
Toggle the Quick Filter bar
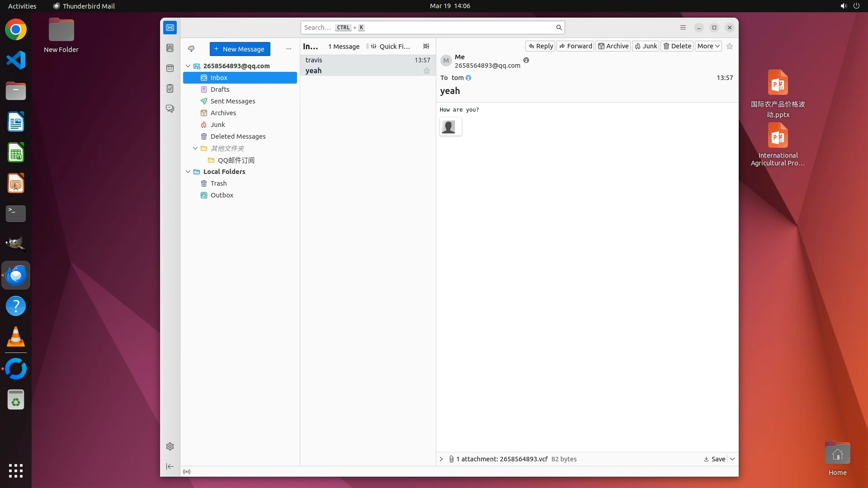click(x=391, y=46)
